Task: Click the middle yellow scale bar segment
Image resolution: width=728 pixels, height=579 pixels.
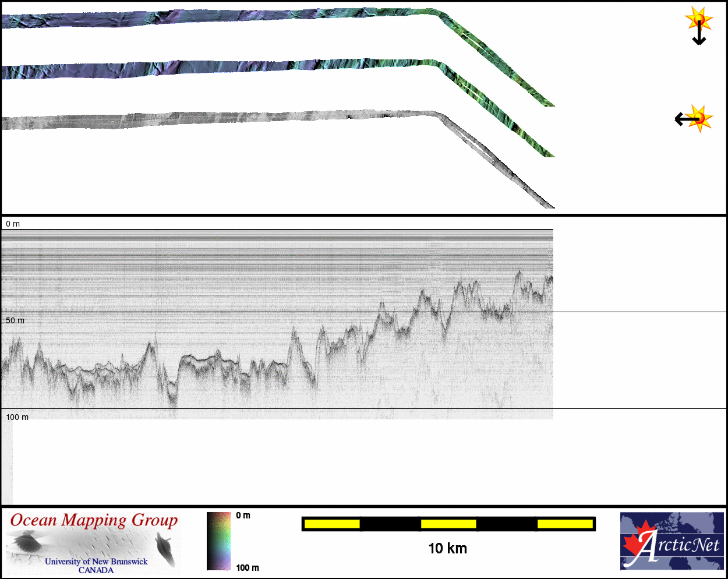Action: click(x=448, y=524)
